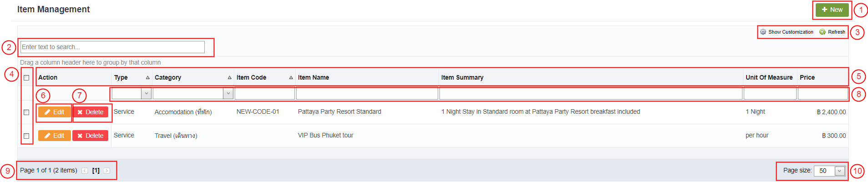Delete the VIP Bus Phuket tour item

tap(91, 136)
